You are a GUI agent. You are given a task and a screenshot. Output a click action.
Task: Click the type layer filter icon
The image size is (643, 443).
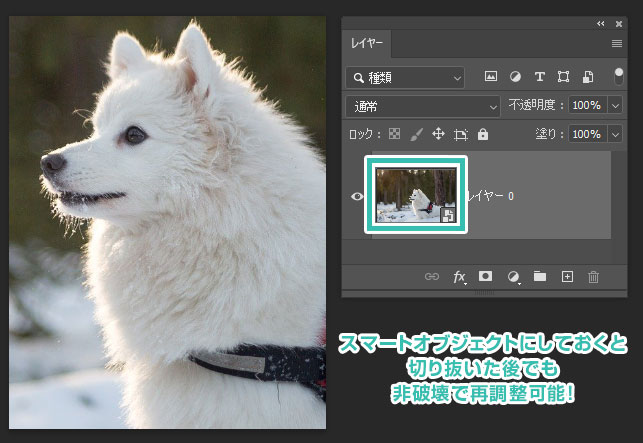[x=540, y=76]
